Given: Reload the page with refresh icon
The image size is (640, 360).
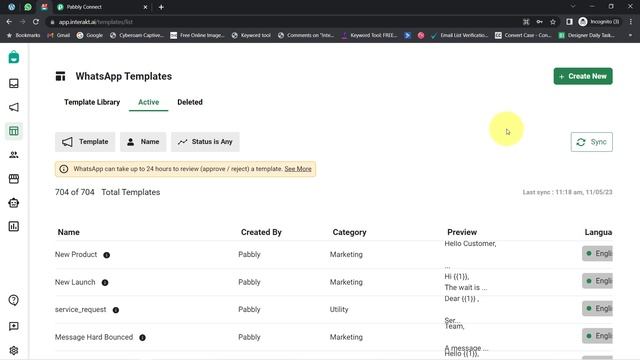Looking at the screenshot, I should pos(36,22).
